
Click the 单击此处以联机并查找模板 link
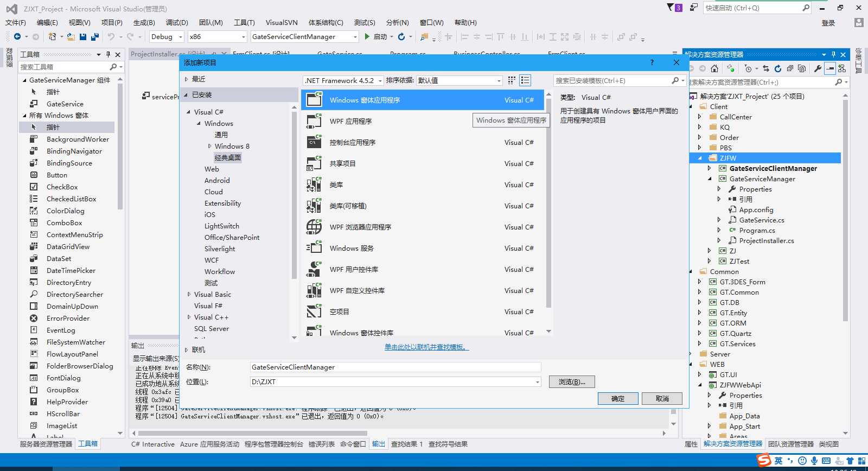coord(426,347)
